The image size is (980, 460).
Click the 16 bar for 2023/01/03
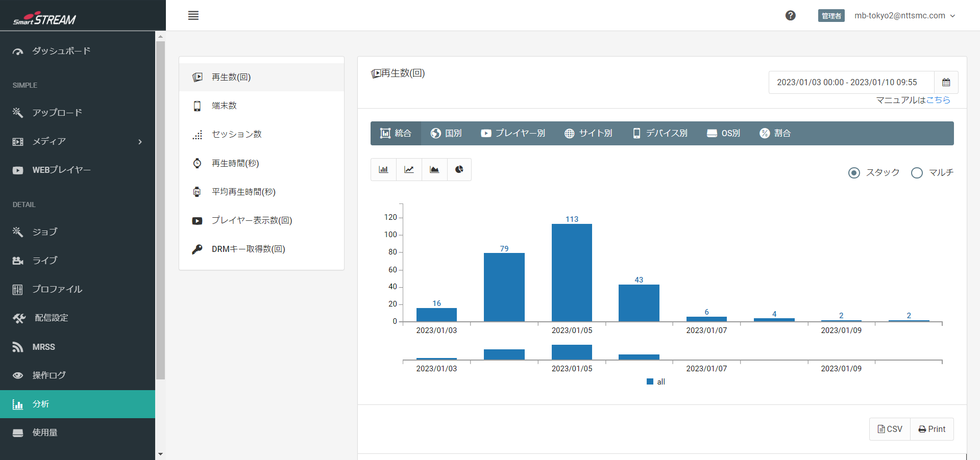tap(436, 315)
